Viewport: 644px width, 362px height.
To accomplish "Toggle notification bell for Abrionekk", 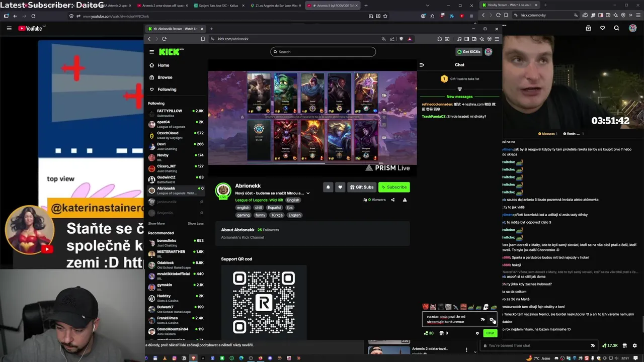I will click(328, 187).
